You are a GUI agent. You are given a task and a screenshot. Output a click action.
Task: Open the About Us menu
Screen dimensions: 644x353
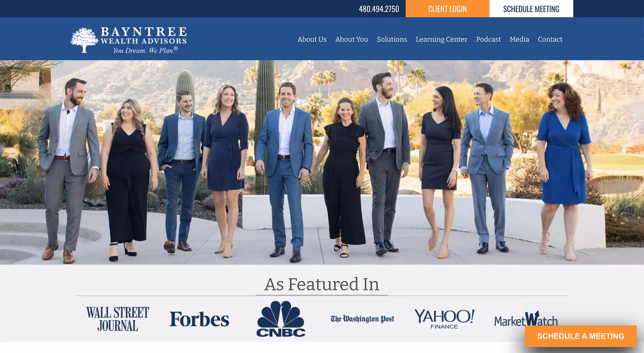coord(312,39)
